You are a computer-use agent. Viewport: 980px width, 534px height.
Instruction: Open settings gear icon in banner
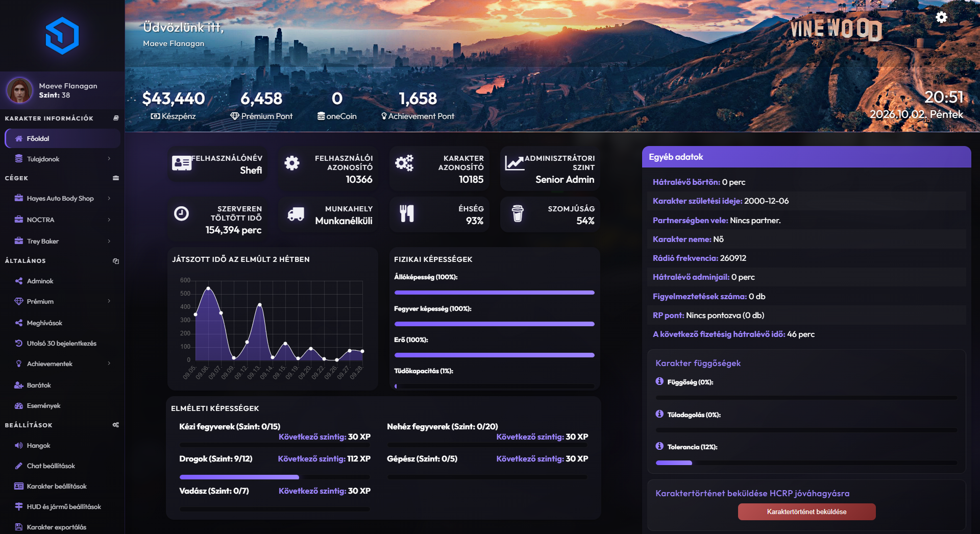[x=941, y=17]
